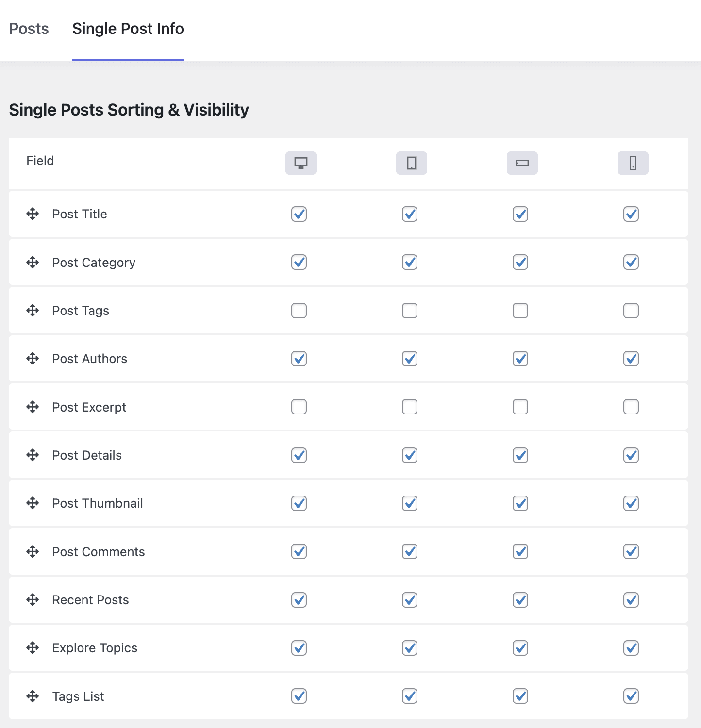Enable Post Excerpt on tablet
Image resolution: width=701 pixels, height=728 pixels.
409,407
